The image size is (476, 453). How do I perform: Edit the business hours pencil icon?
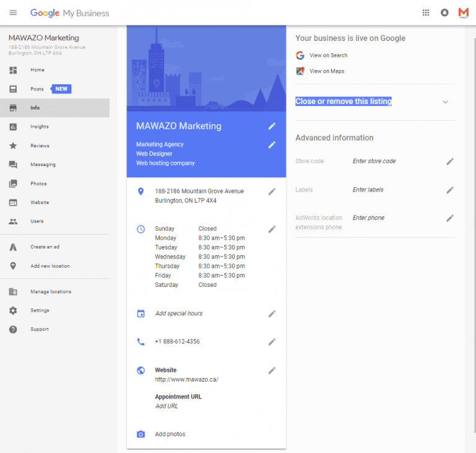coord(271,229)
